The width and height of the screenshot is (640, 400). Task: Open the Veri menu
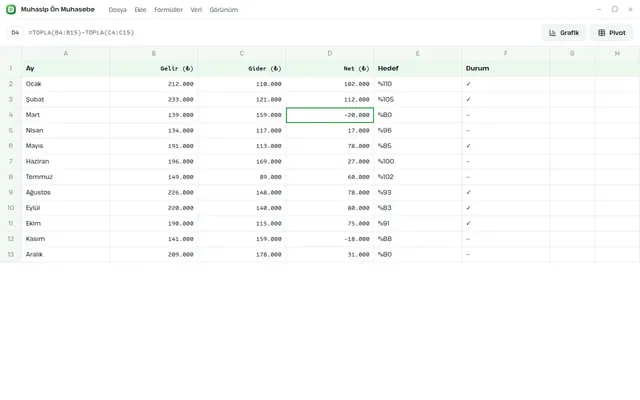tap(196, 9)
